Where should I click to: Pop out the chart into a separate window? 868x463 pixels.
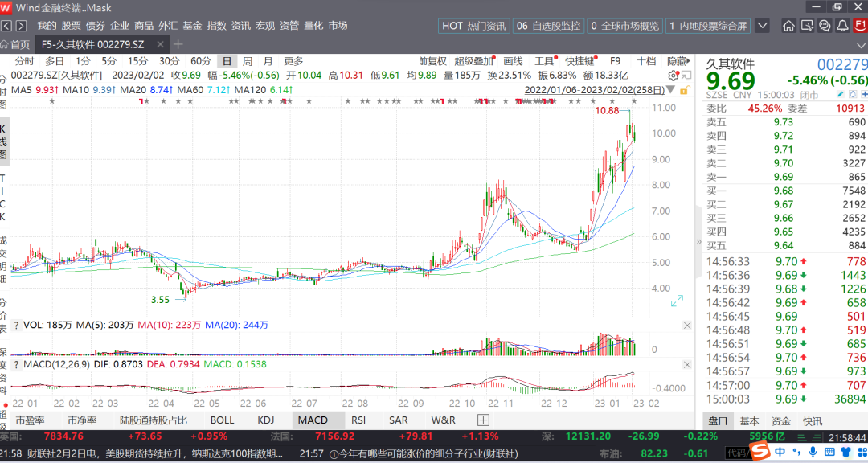(686, 76)
